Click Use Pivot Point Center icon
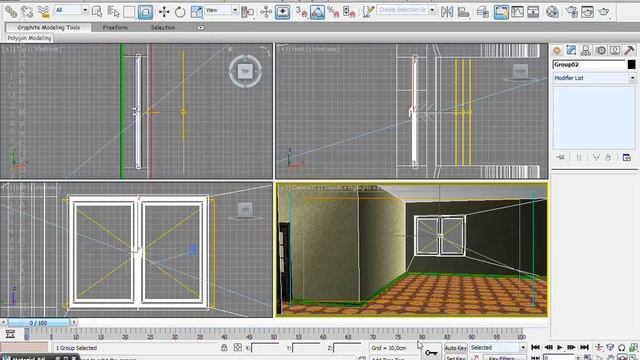 click(x=247, y=11)
